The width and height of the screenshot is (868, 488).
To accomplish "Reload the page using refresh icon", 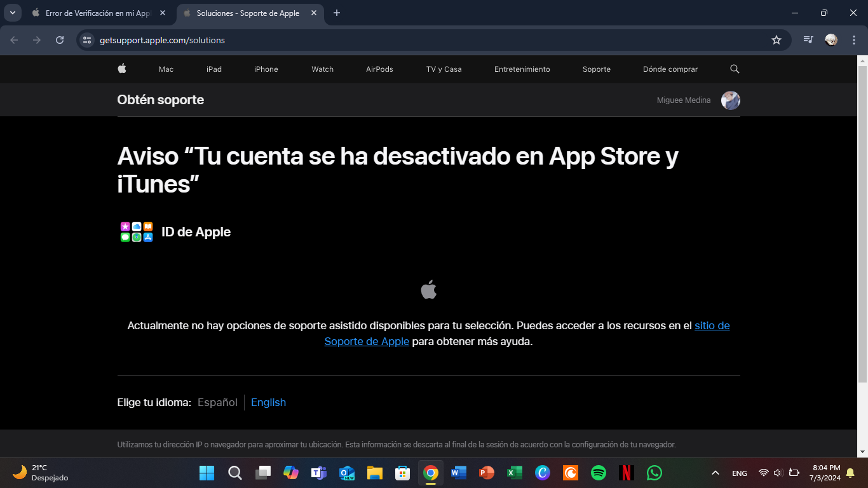I will [x=60, y=40].
